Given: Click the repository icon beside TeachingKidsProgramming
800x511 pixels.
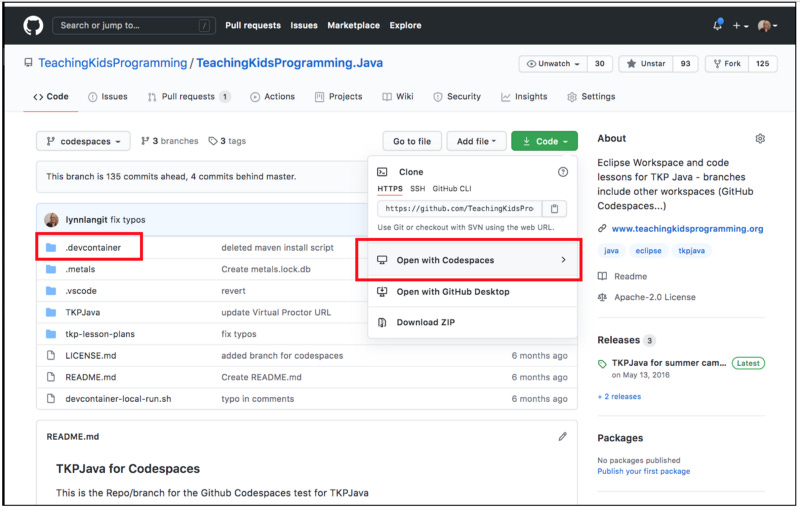Looking at the screenshot, I should coord(28,63).
